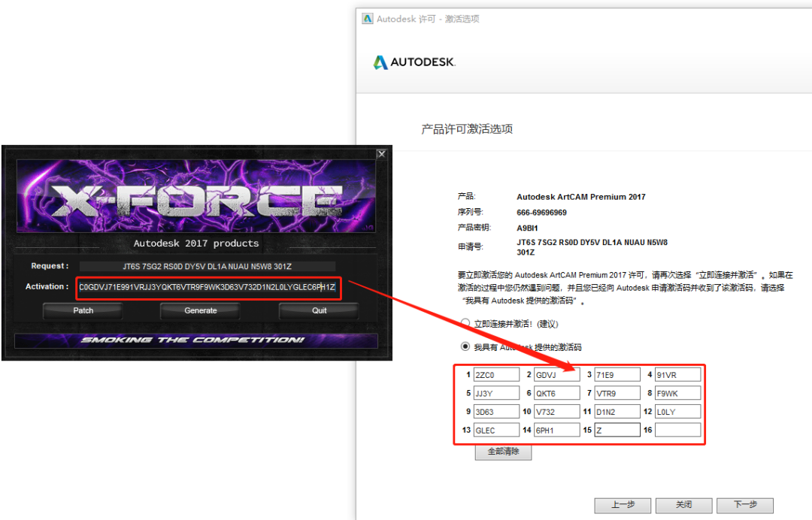The width and height of the screenshot is (812, 520).
Task: Click the Autodesk icon in the title bar
Action: pos(367,19)
